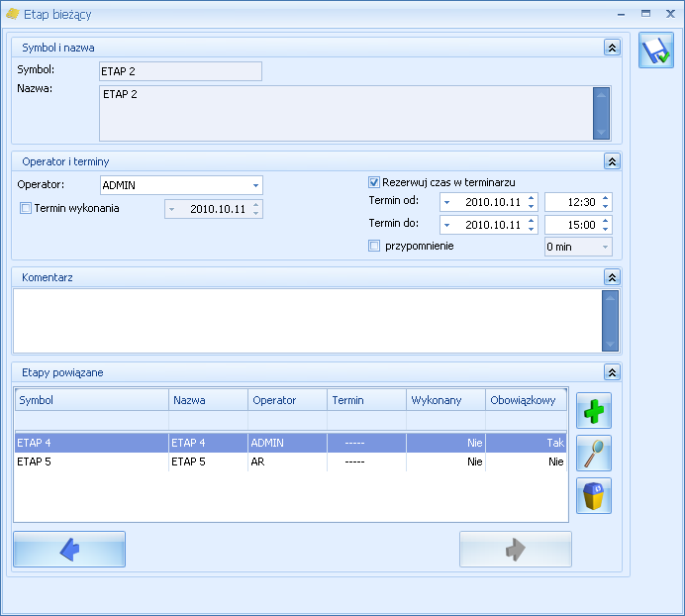
Task: Select the ETAP 5 row symbol cell
Action: [92, 462]
